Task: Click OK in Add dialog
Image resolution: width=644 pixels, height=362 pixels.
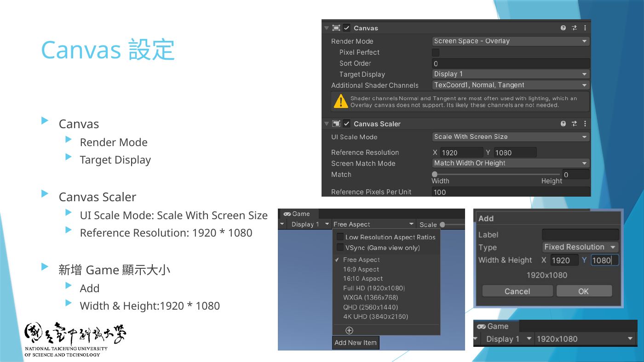Action: click(584, 291)
